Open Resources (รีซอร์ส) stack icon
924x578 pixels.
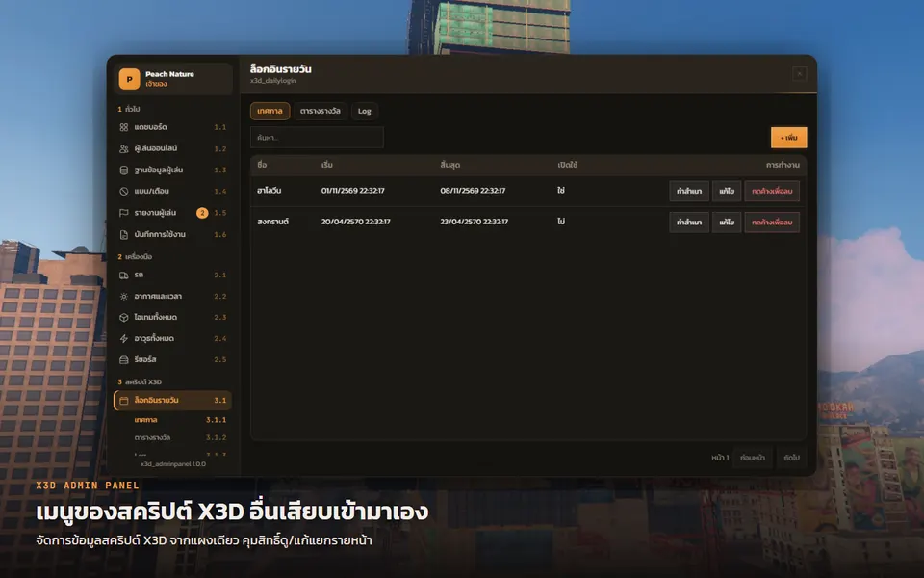[x=124, y=359]
